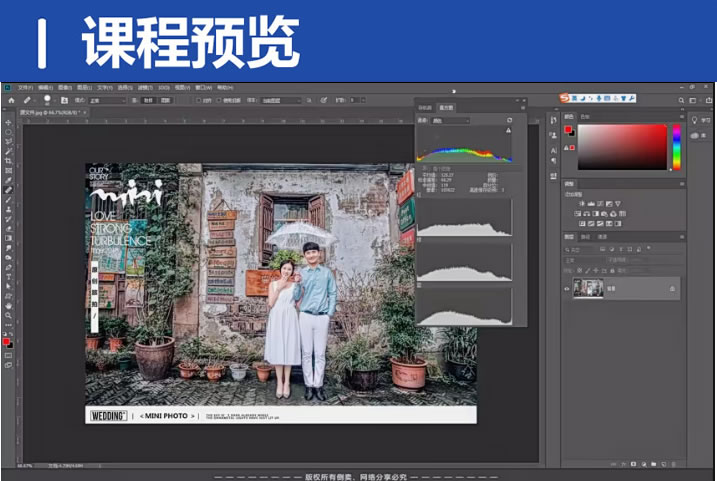Select the Healing Brush tool in toolbar
717x481 pixels.
click(x=8, y=190)
